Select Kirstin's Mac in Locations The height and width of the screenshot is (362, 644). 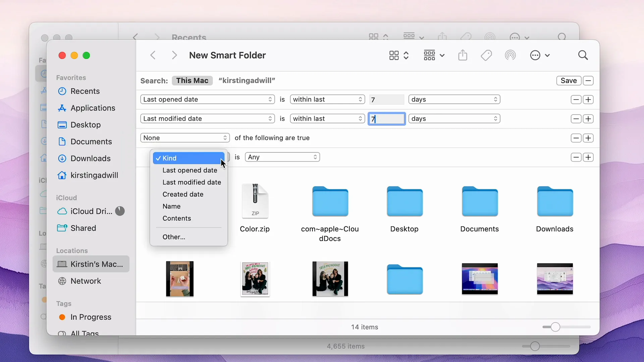(x=91, y=264)
